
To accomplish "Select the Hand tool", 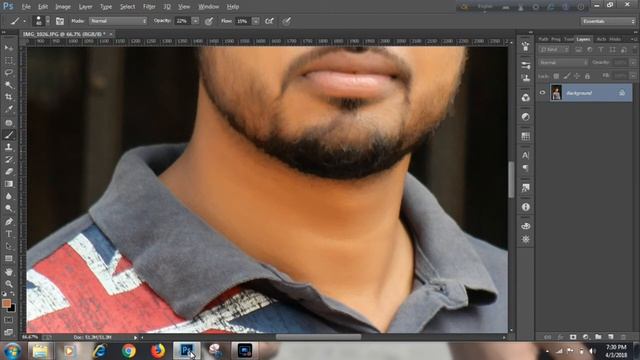I will [9, 271].
